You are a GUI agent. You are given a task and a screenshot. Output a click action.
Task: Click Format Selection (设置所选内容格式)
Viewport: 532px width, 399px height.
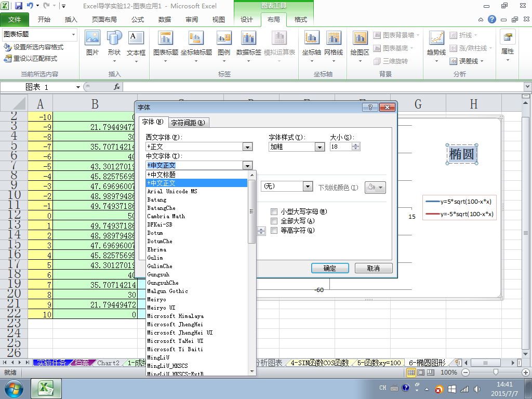[x=33, y=47]
